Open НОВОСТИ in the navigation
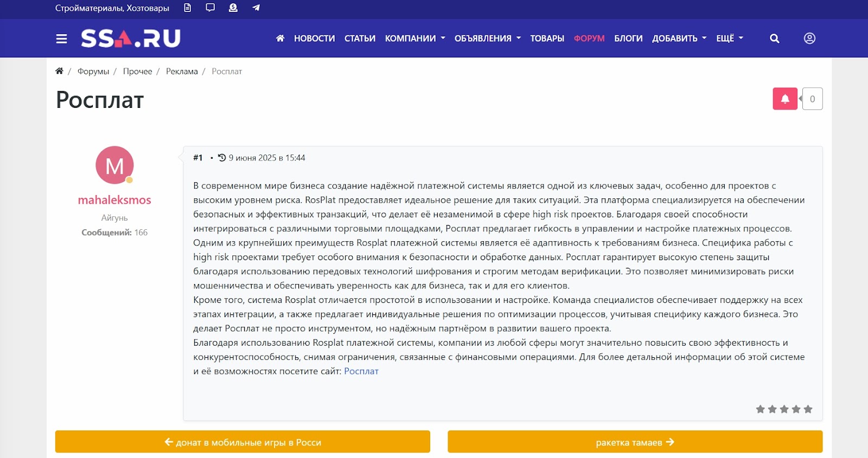 click(x=315, y=38)
